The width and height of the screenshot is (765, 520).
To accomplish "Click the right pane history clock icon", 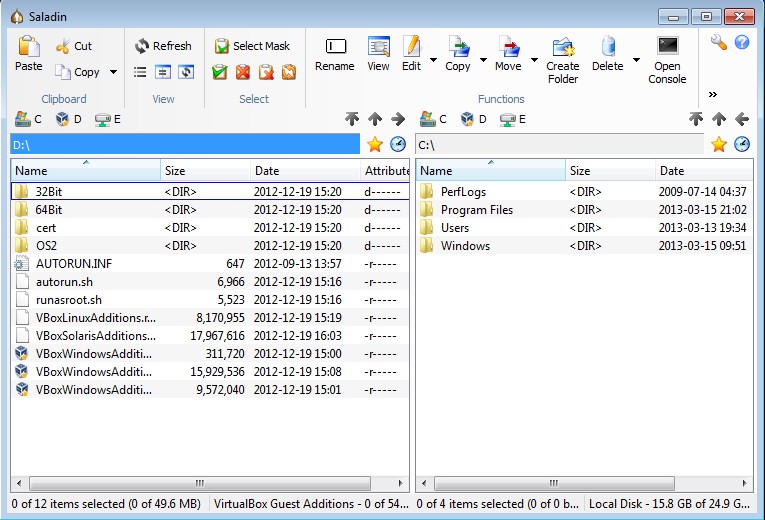I will [741, 144].
